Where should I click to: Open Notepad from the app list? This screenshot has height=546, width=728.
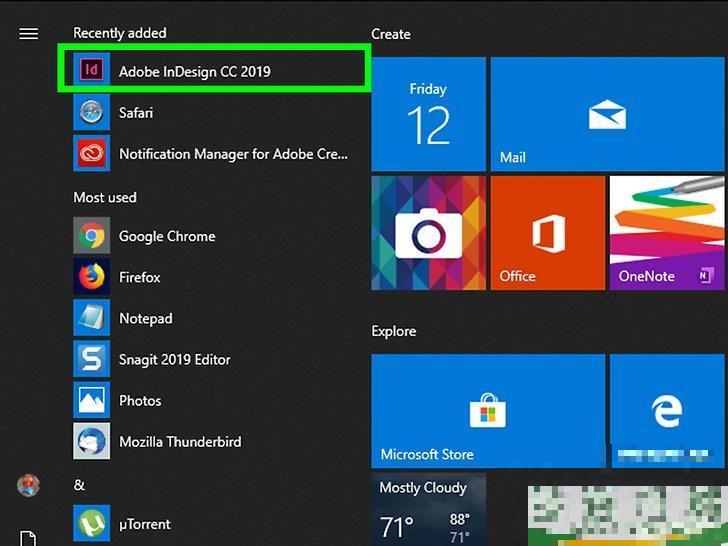(145, 318)
